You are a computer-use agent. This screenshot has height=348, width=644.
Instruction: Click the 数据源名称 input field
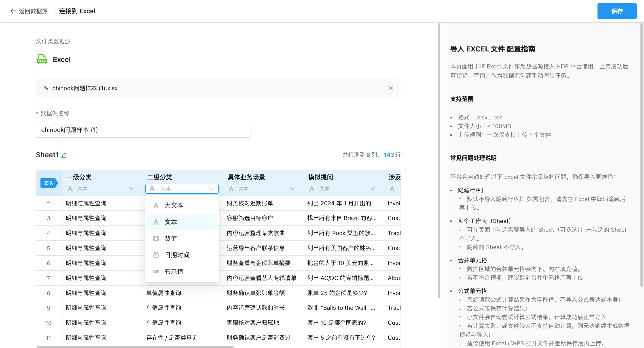click(143, 130)
